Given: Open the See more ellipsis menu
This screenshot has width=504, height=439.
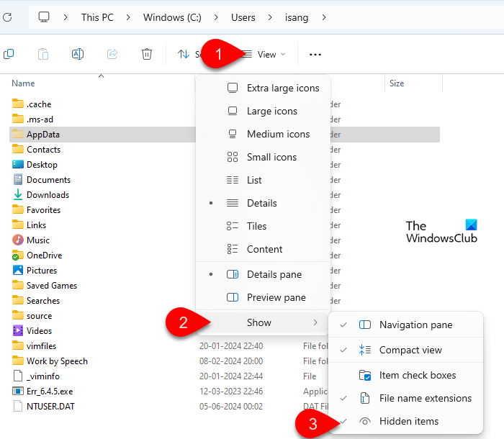Looking at the screenshot, I should click(x=315, y=55).
